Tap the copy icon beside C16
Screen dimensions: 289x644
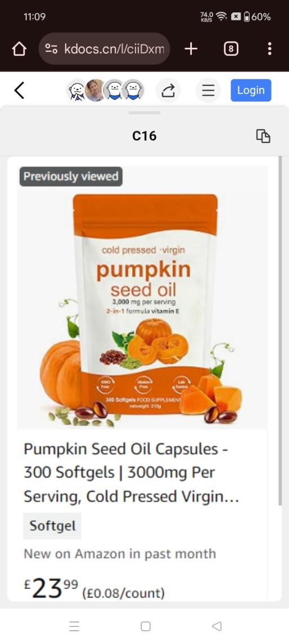coord(263,136)
